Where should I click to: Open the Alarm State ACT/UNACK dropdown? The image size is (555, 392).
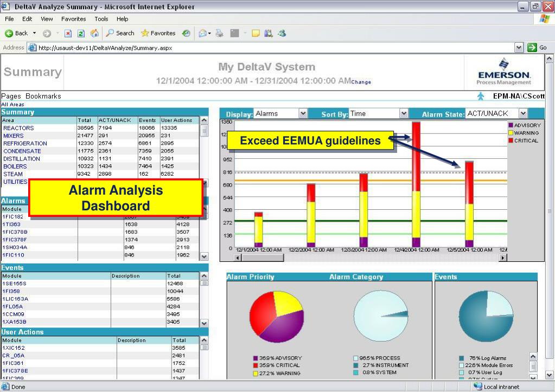[523, 113]
